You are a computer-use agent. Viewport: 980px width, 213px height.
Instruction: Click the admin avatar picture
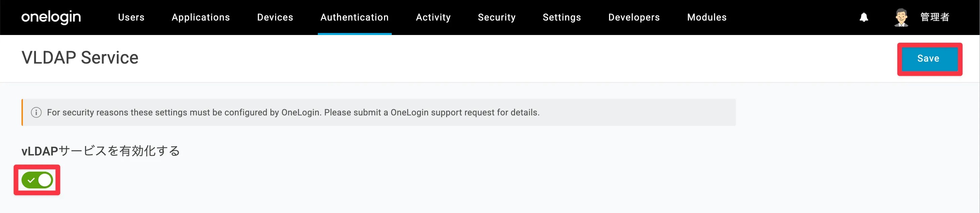point(901,17)
